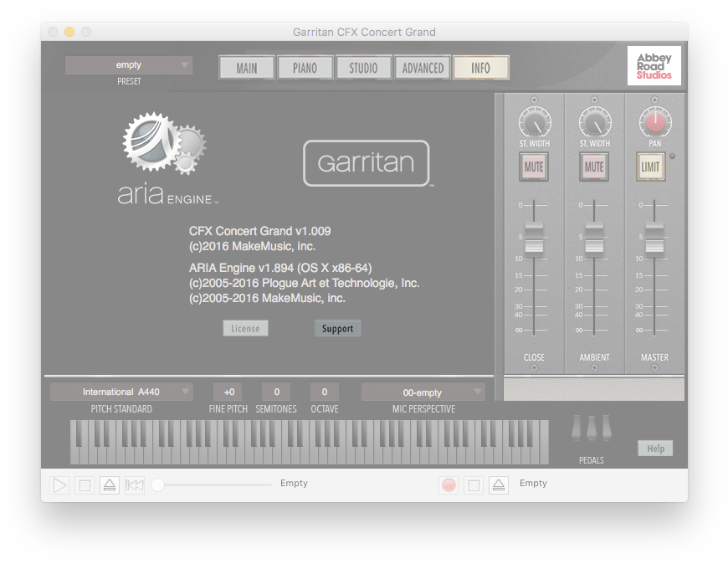This screenshot has width=728, height=564.
Task: Open Help
Action: [x=655, y=449]
